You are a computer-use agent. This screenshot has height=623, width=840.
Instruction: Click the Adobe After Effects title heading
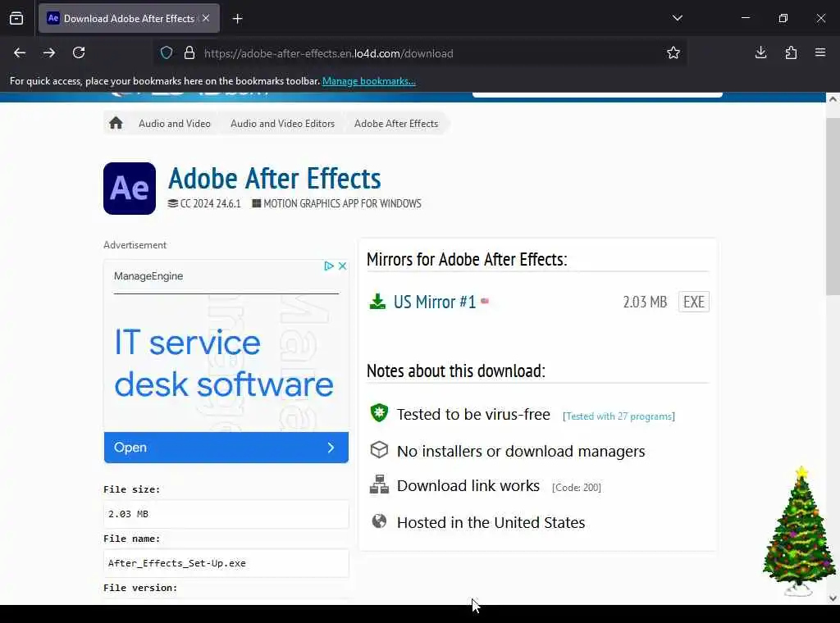pos(274,179)
